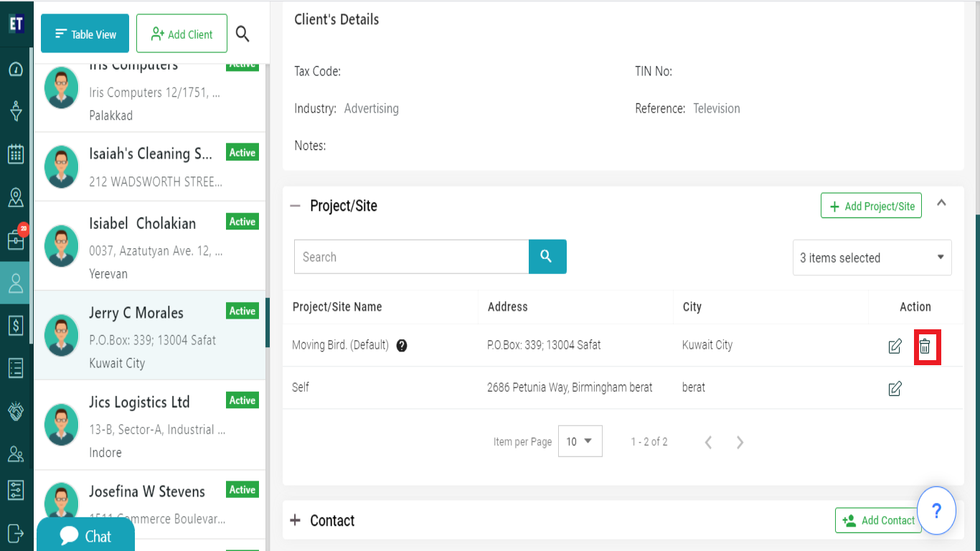The height and width of the screenshot is (551, 980).
Task: Click the Add Contact button
Action: (x=878, y=520)
